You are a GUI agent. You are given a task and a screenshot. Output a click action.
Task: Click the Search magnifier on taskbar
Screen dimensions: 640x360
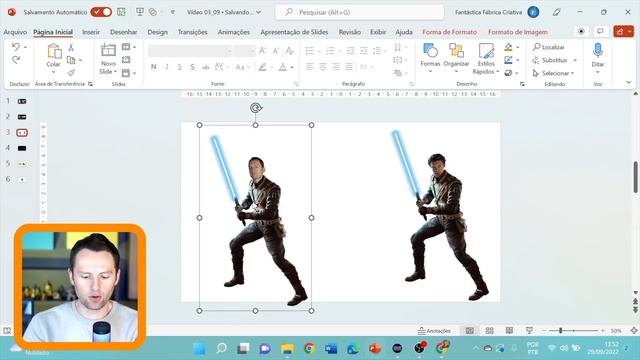[221, 348]
